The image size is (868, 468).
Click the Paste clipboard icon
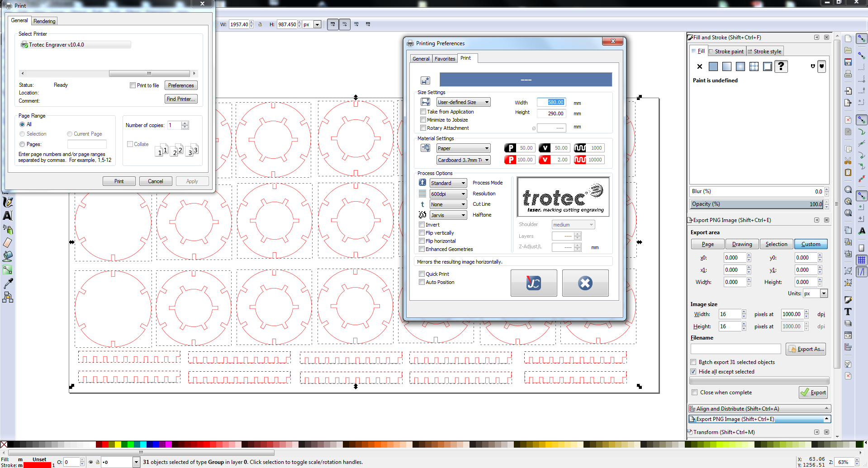pos(848,172)
